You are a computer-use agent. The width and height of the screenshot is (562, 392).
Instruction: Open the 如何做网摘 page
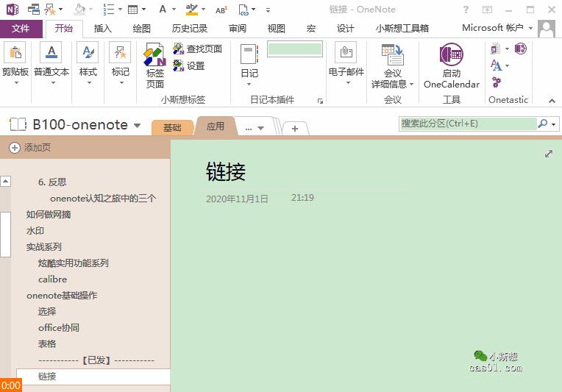(49, 215)
